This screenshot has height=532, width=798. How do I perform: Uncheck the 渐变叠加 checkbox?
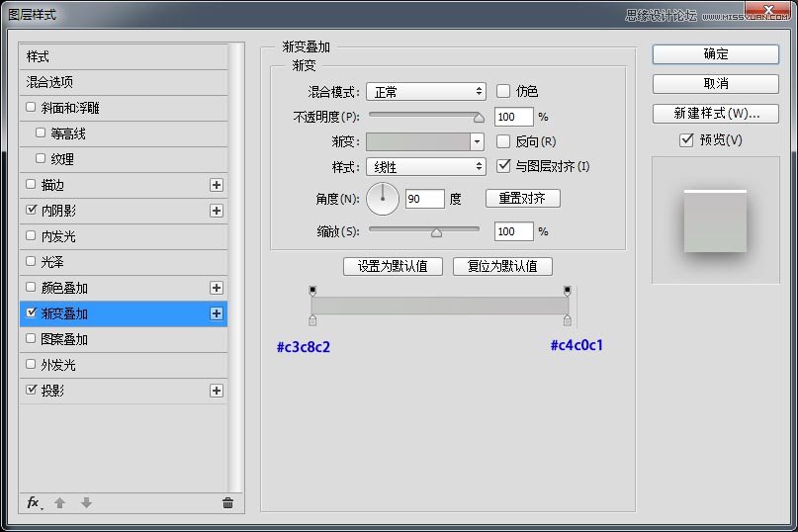pyautogui.click(x=31, y=312)
